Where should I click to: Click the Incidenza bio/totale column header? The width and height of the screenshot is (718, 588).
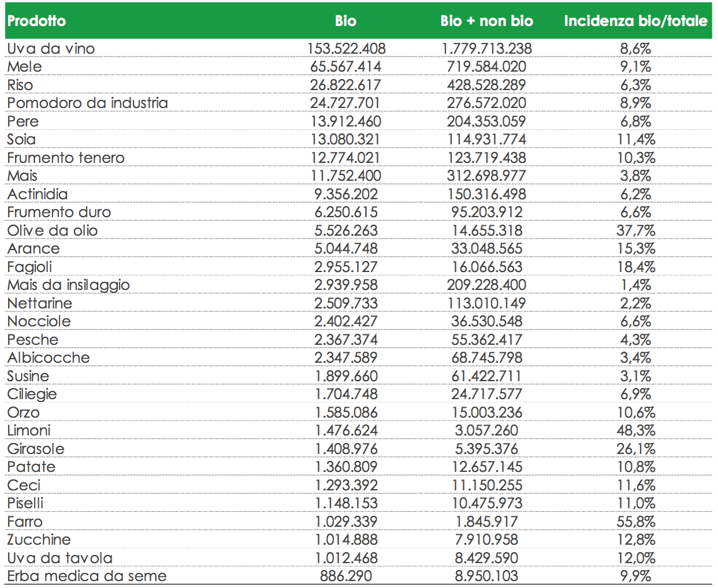coord(635,21)
